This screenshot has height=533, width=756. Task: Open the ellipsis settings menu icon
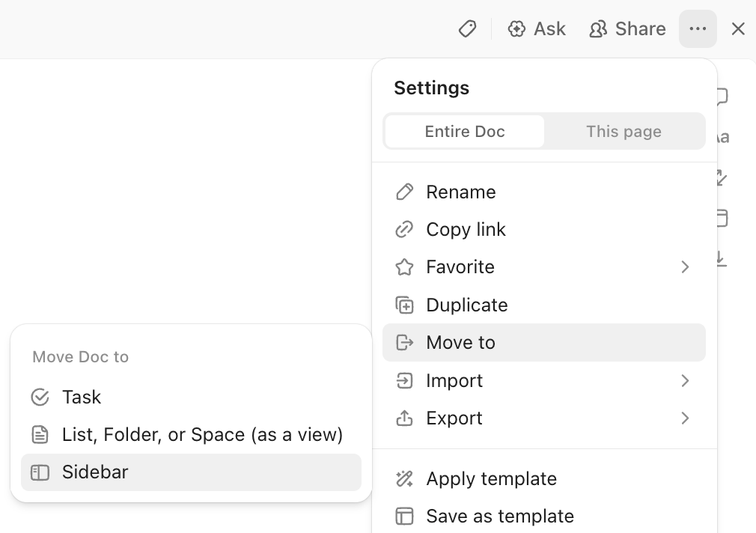(698, 28)
